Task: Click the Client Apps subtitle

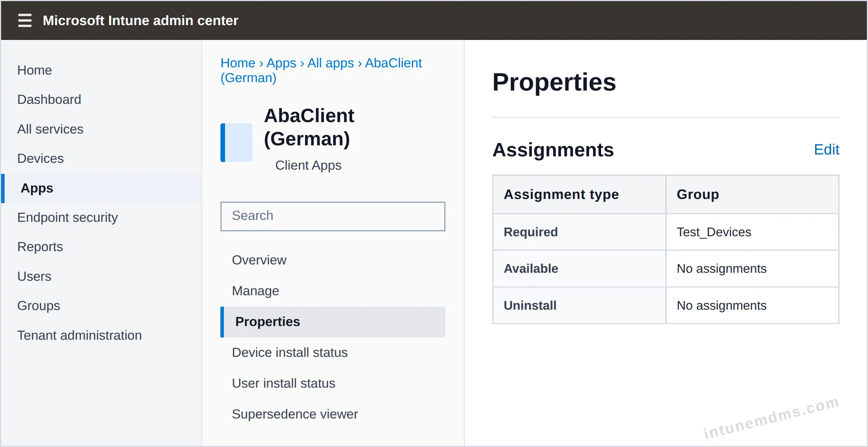Action: tap(308, 165)
